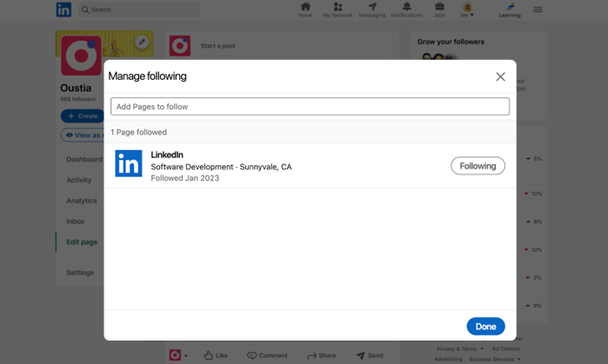Click the LinkedIn logo in the top bar
This screenshot has width=608, height=364.
point(63,10)
